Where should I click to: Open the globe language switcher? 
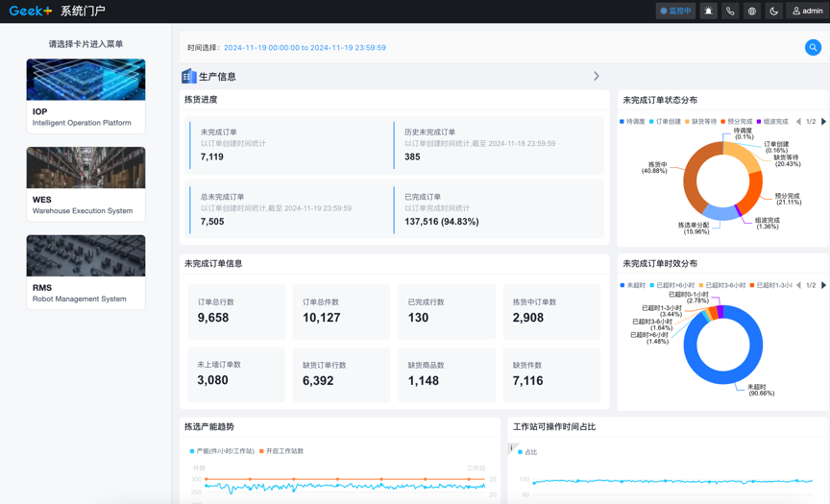pyautogui.click(x=752, y=12)
